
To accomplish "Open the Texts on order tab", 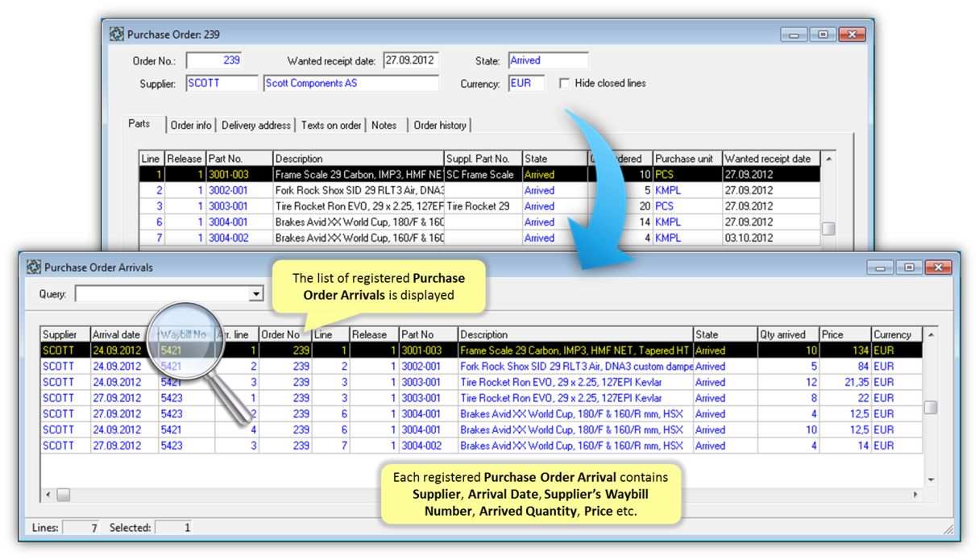I will point(331,125).
